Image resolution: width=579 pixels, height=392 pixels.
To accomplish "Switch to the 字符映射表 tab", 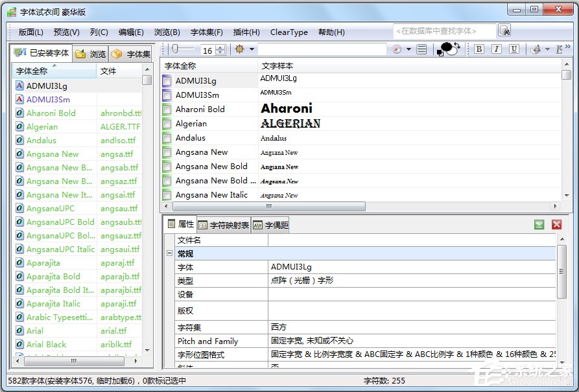I will [224, 225].
